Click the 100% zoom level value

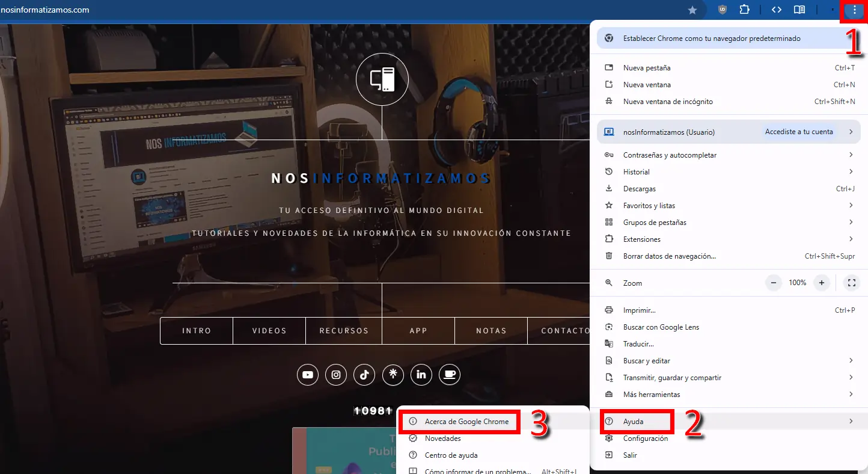click(797, 283)
